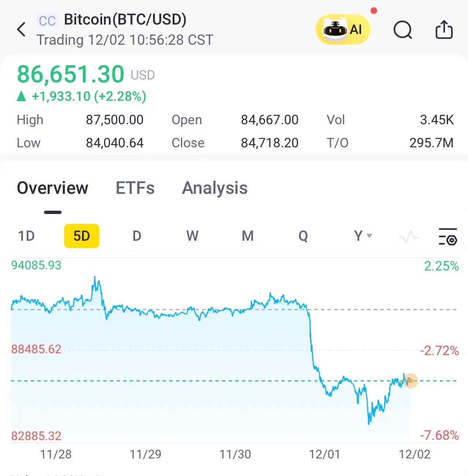Tap the orange current-price dot on chart
This screenshot has height=476, width=468.
[x=411, y=381]
